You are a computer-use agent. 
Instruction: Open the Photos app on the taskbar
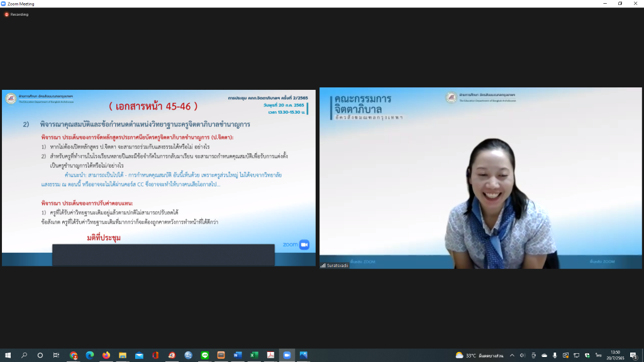click(304, 355)
